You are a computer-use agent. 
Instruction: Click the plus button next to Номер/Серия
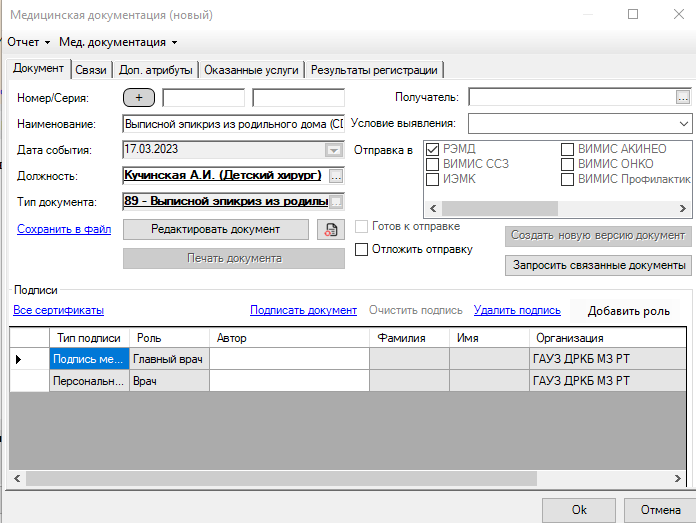tap(138, 98)
